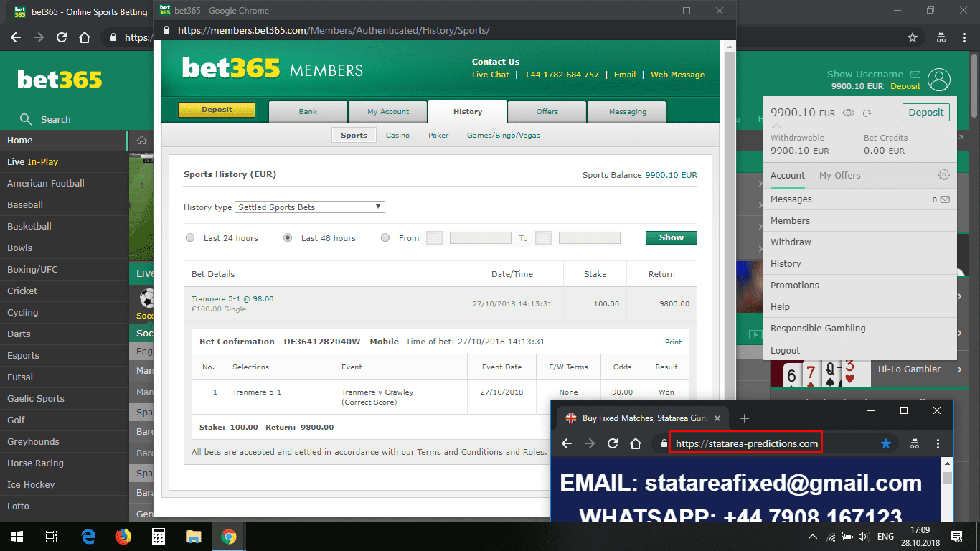Viewport: 980px width, 551px height.
Task: Open Calculator from the taskbar
Action: [159, 536]
